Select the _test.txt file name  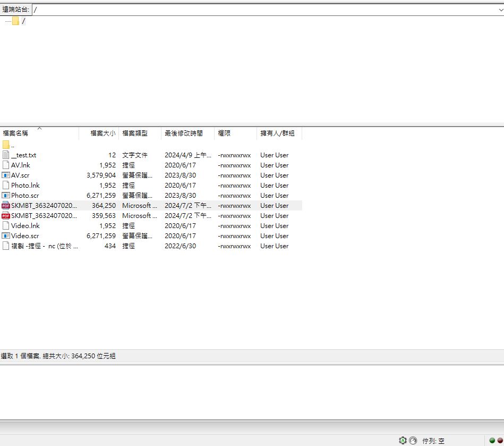point(23,155)
